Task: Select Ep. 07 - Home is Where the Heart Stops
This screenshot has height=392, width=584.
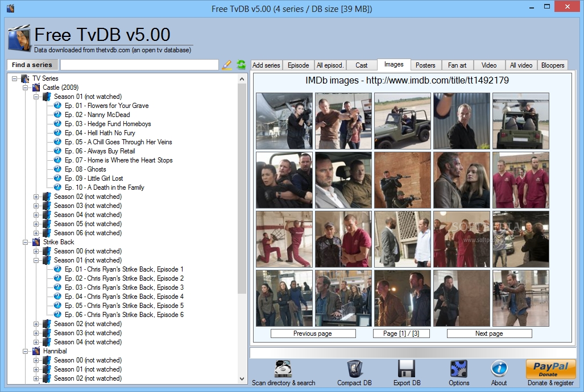Action: (118, 160)
